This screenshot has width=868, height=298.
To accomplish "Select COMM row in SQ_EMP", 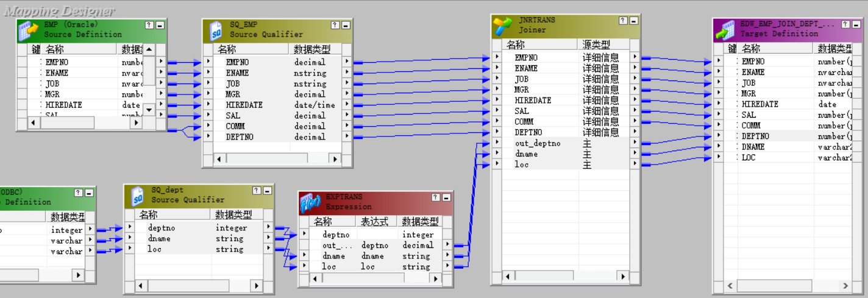I will coord(277,126).
